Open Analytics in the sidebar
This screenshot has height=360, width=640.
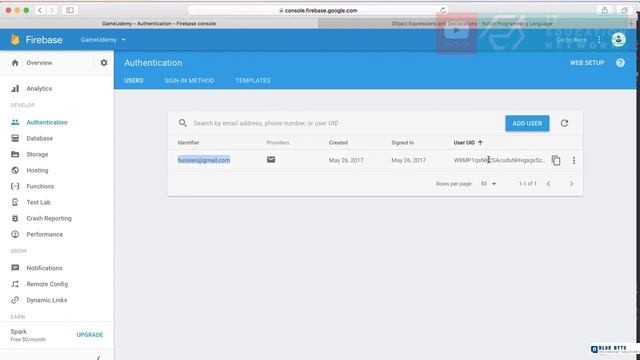point(39,89)
